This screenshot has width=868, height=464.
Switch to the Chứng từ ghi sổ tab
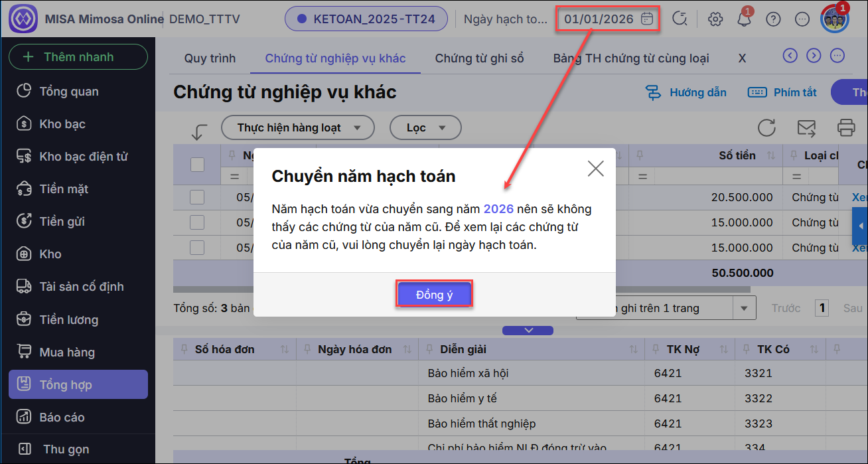[x=479, y=58]
